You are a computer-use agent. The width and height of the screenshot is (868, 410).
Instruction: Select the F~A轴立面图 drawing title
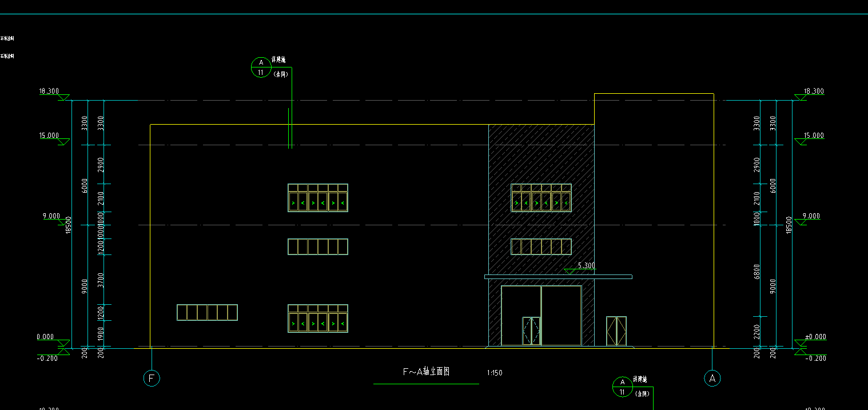[x=426, y=372]
